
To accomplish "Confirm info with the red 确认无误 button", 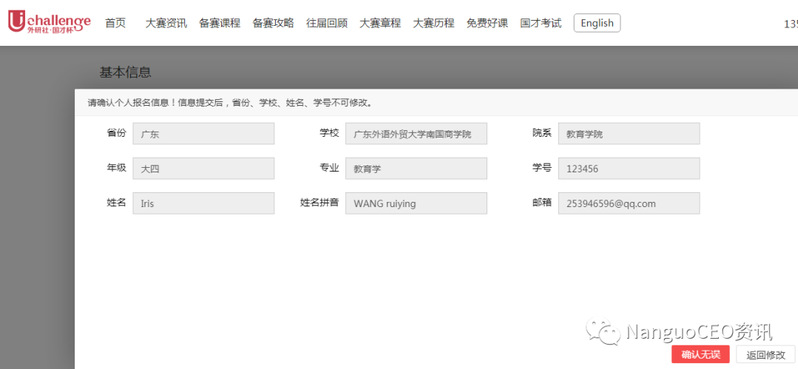I will pyautogui.click(x=700, y=354).
